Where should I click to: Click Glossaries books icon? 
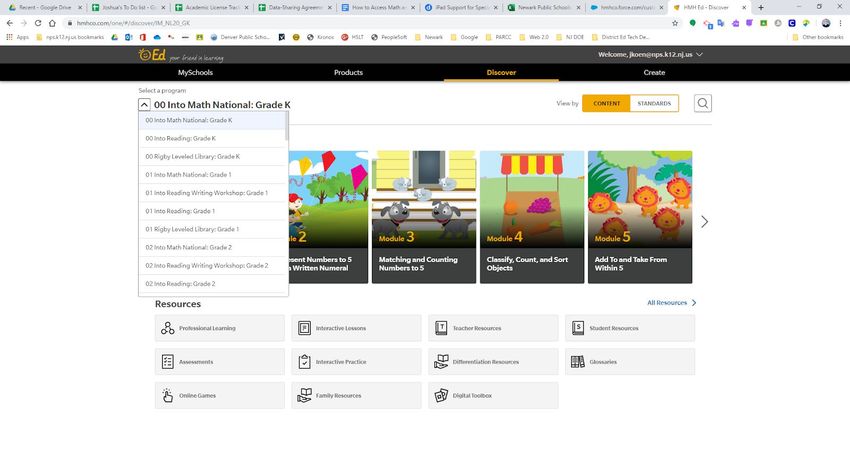[x=578, y=362]
